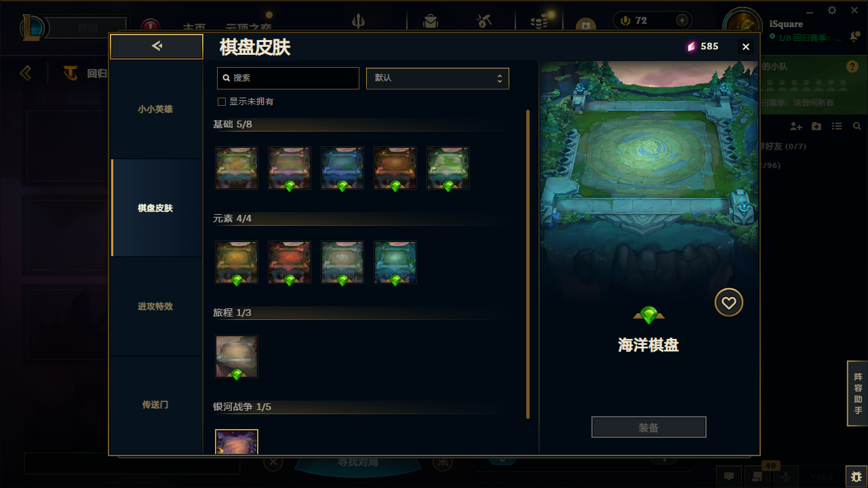Screen dimensions: 868x488
Task: Open the 传送门 tab
Action: pos(155,405)
